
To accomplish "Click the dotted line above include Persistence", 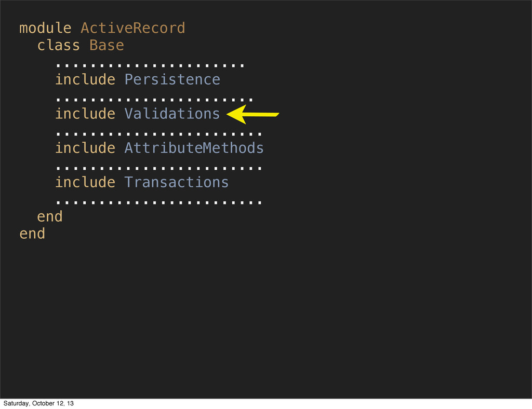I will 150,65.
